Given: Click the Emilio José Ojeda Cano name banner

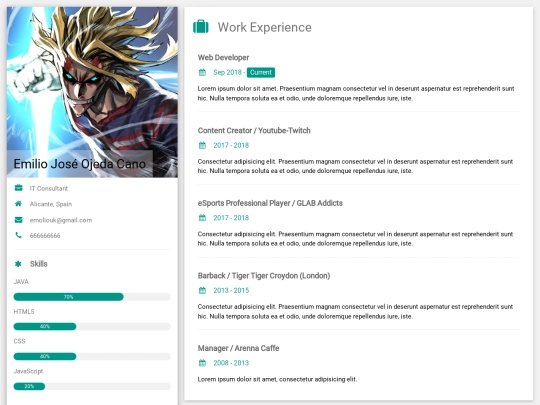Looking at the screenshot, I should (80, 164).
